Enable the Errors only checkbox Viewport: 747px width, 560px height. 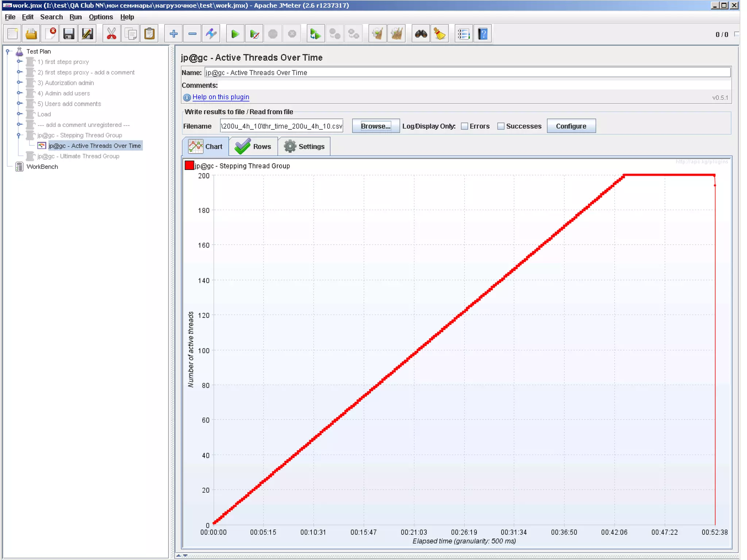pos(464,126)
